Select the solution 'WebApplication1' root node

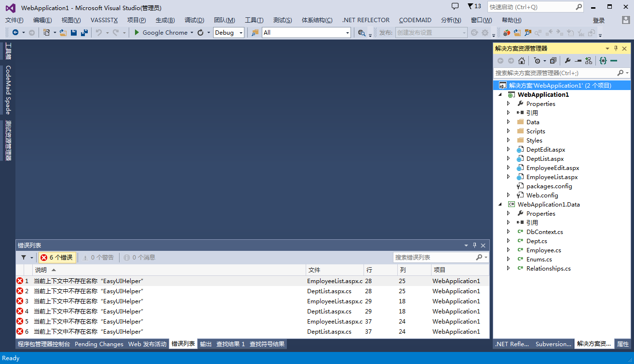[562, 85]
